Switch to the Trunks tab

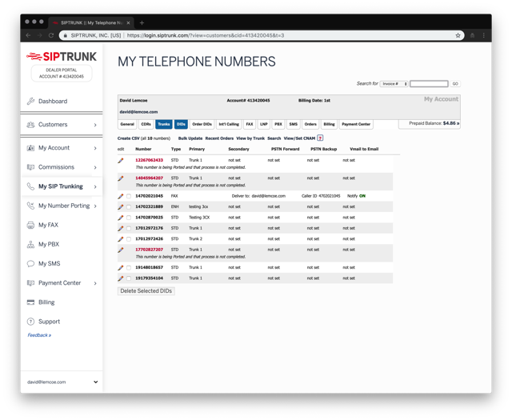pos(164,124)
